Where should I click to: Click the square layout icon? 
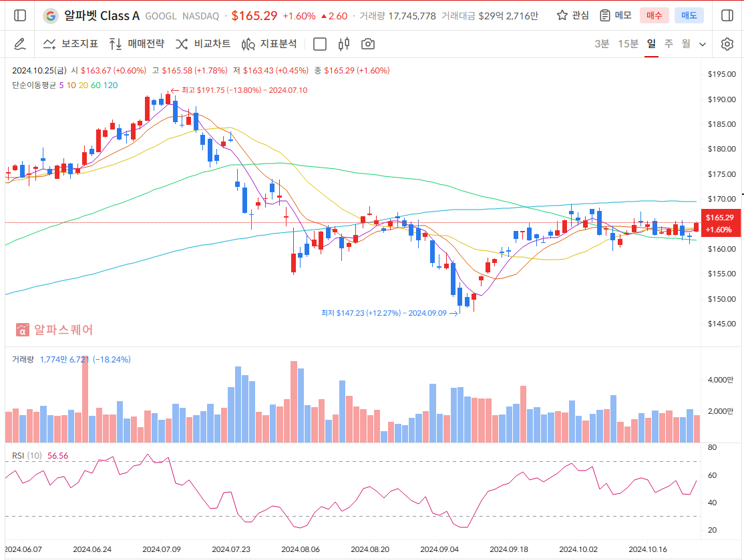tap(320, 44)
